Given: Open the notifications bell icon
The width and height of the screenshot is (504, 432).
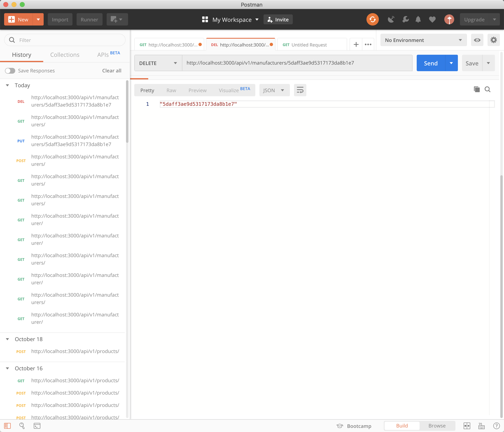Looking at the screenshot, I should (x=418, y=20).
